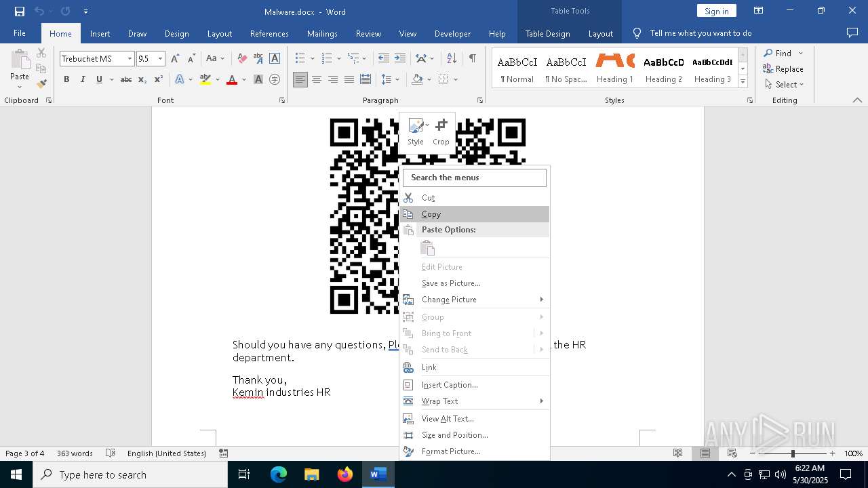Toggle Bold formatting
This screenshot has width=868, height=488.
click(x=66, y=79)
